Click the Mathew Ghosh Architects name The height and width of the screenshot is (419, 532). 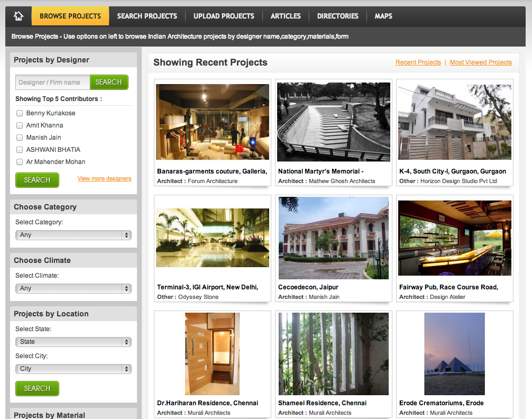342,181
